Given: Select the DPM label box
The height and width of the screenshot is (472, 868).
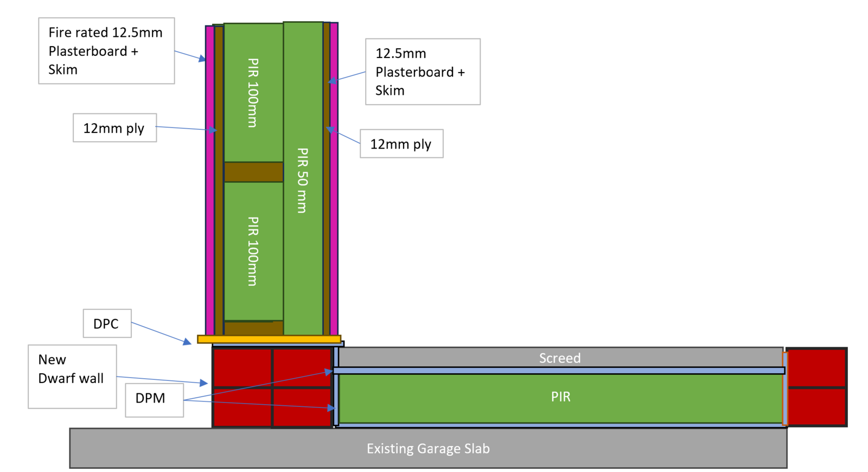Looking at the screenshot, I should (154, 400).
